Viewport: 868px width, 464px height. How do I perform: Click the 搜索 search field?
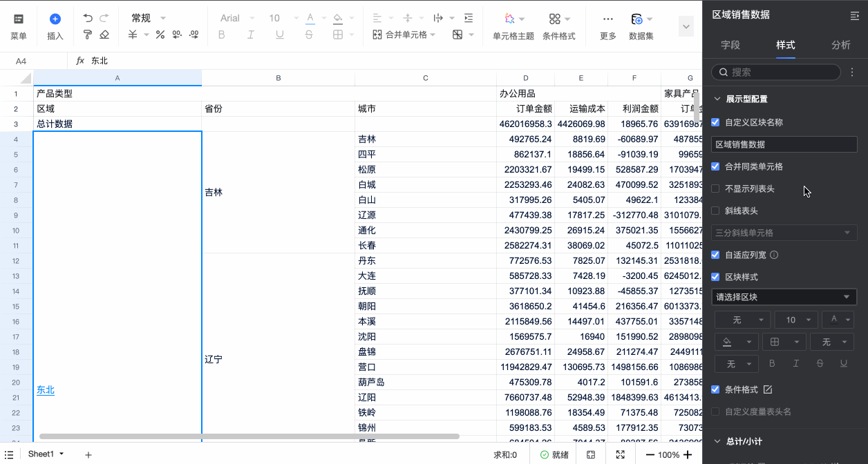776,72
